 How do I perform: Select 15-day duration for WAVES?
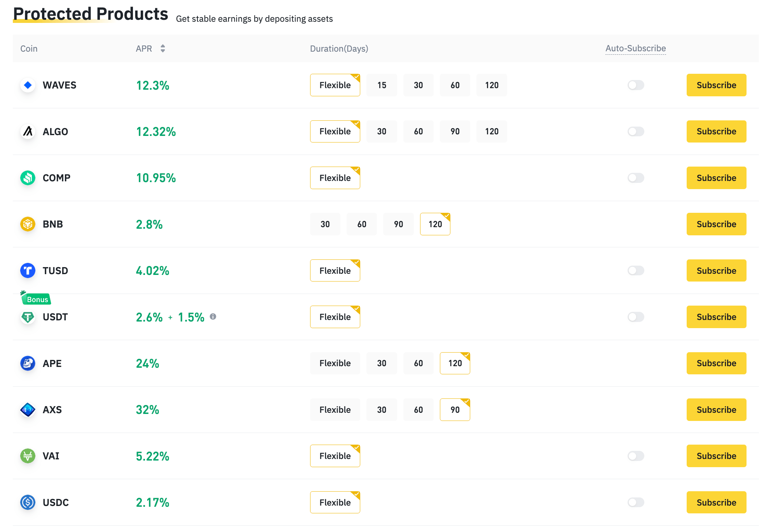pos(382,85)
